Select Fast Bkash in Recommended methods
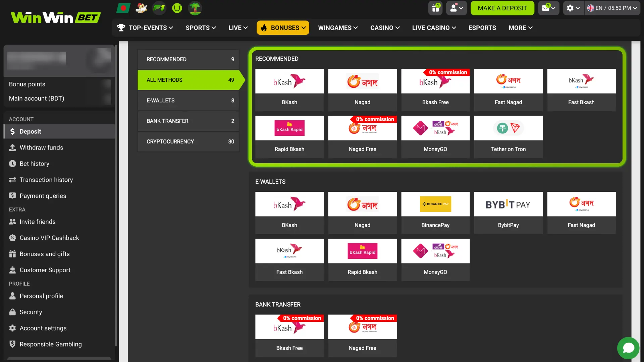 point(581,90)
